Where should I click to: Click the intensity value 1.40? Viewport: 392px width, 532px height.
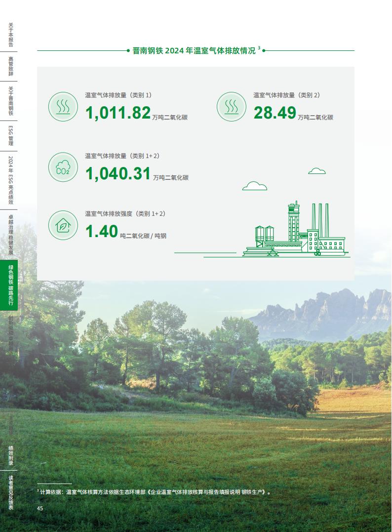point(102,231)
